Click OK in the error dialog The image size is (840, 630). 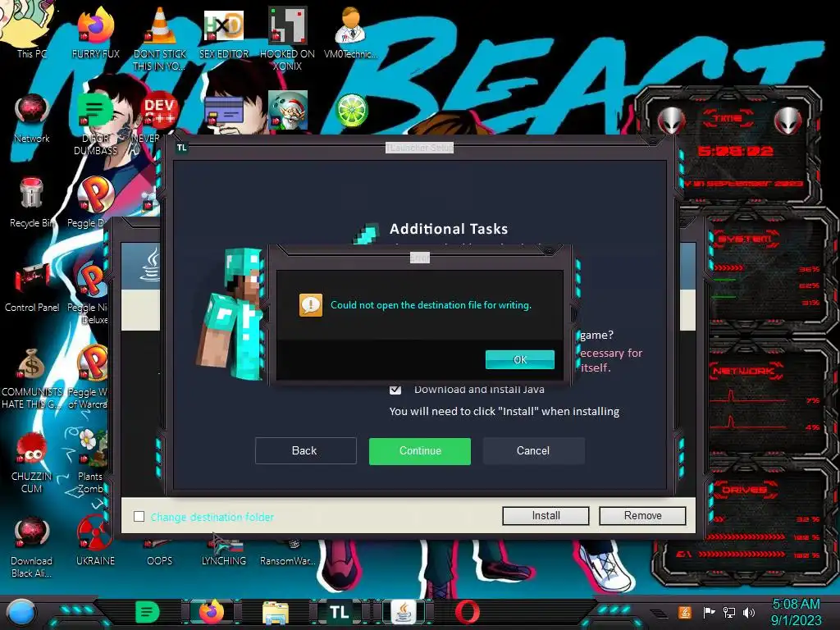519,359
